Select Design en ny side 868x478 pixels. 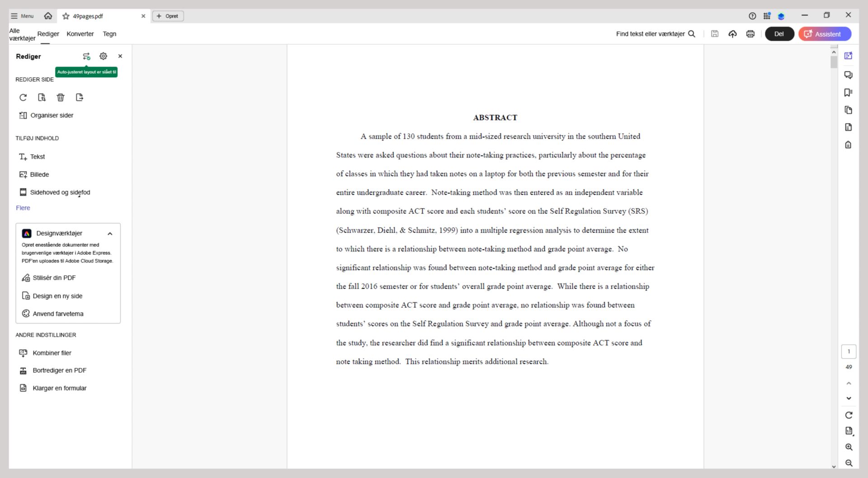click(52, 296)
